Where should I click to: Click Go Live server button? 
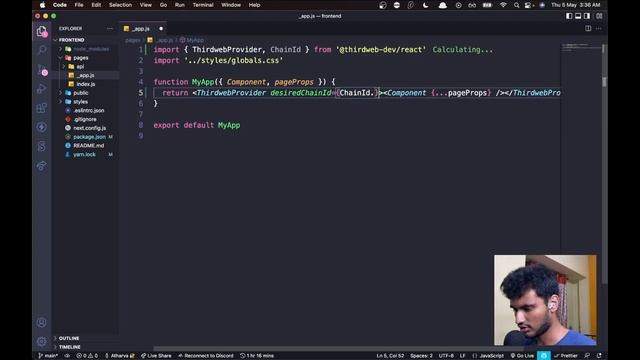(x=522, y=356)
